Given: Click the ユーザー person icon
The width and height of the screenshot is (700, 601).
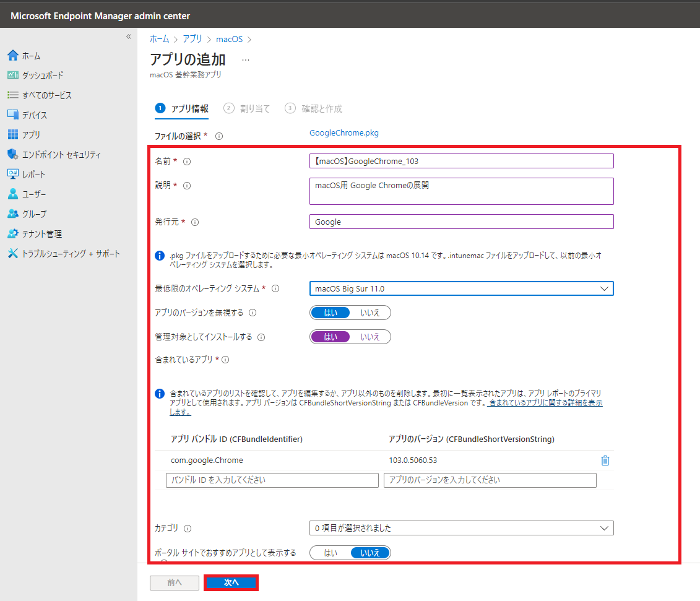Looking at the screenshot, I should tap(13, 194).
